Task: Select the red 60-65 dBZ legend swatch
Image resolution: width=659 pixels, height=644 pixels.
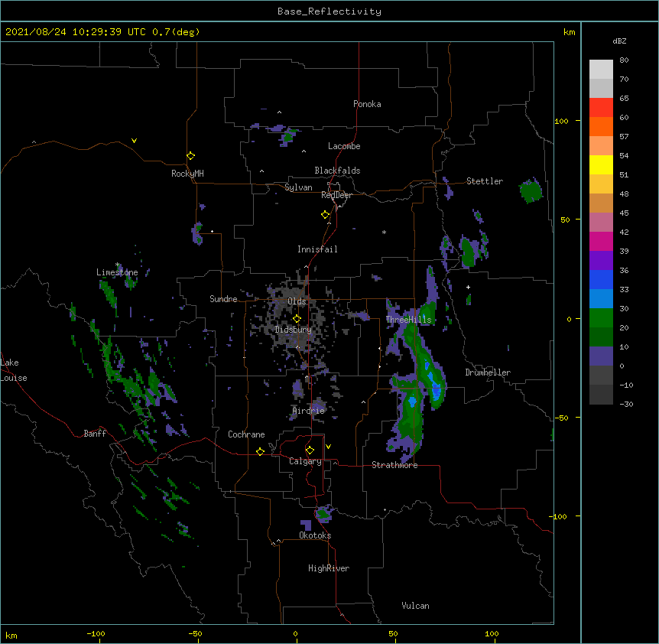Action: click(x=601, y=108)
